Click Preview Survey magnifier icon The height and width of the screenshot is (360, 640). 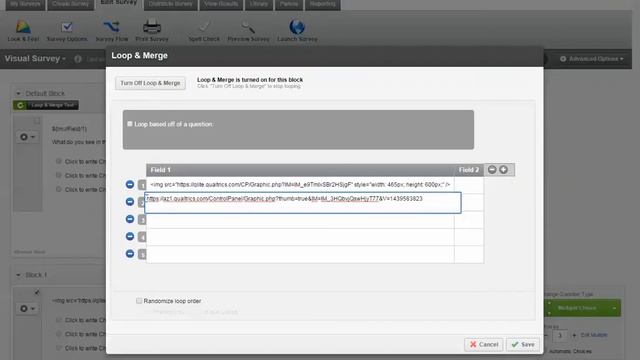pos(248,27)
